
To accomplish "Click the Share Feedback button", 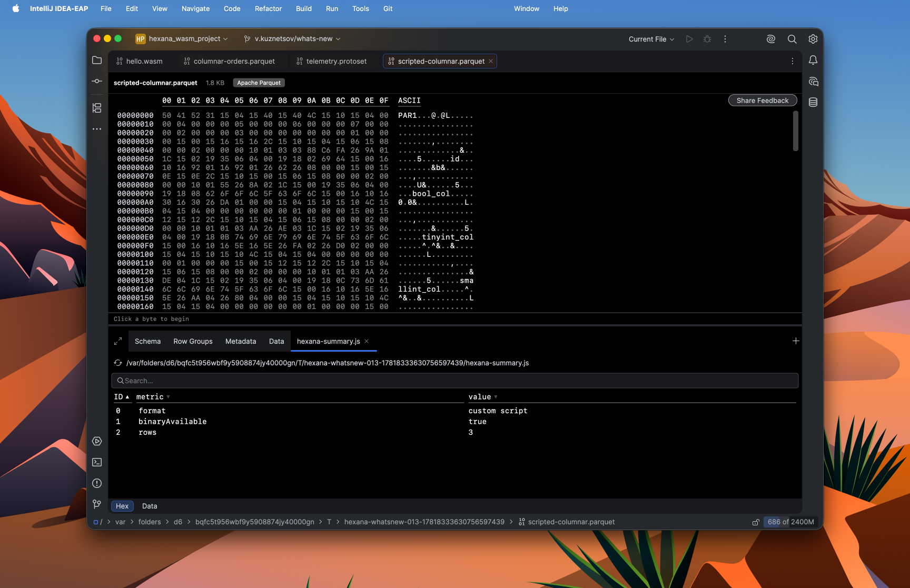I will 763,101.
